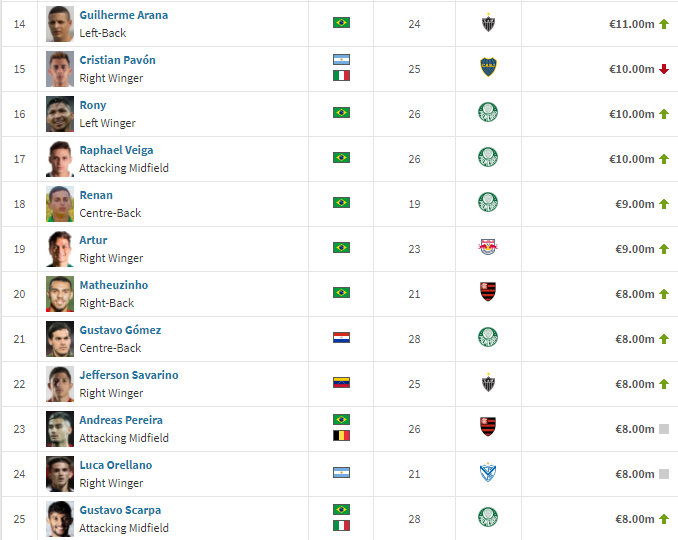Click grey unchanged marker by Andreas Pereira's value
The height and width of the screenshot is (540, 678).
[x=664, y=429]
